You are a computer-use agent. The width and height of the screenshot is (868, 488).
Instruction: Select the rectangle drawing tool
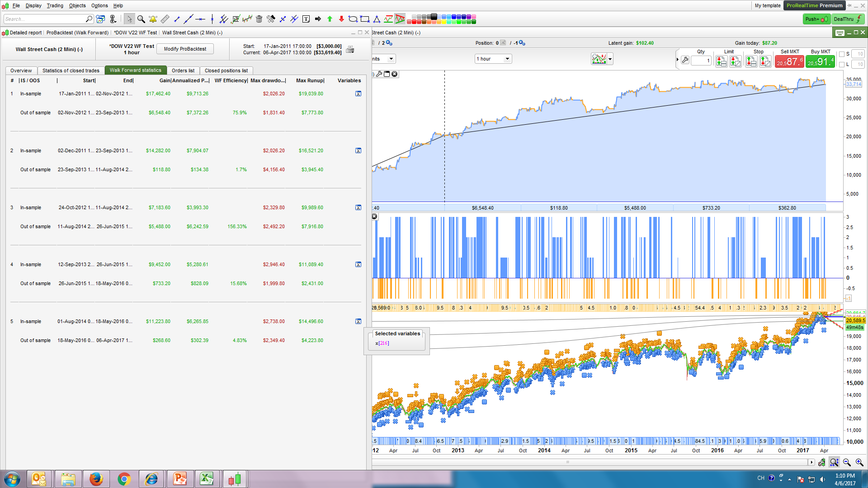pos(365,19)
